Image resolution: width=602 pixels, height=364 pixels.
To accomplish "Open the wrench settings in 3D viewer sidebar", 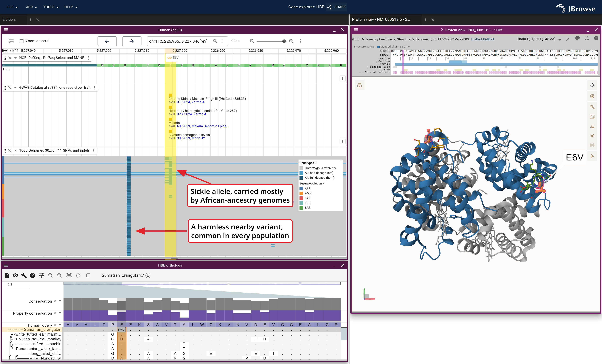I will tap(592, 107).
